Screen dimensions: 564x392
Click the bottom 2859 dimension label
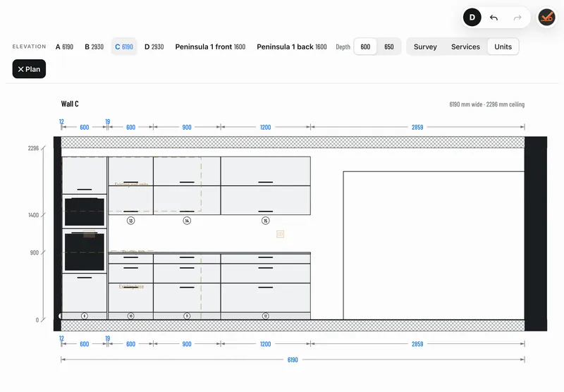(417, 344)
